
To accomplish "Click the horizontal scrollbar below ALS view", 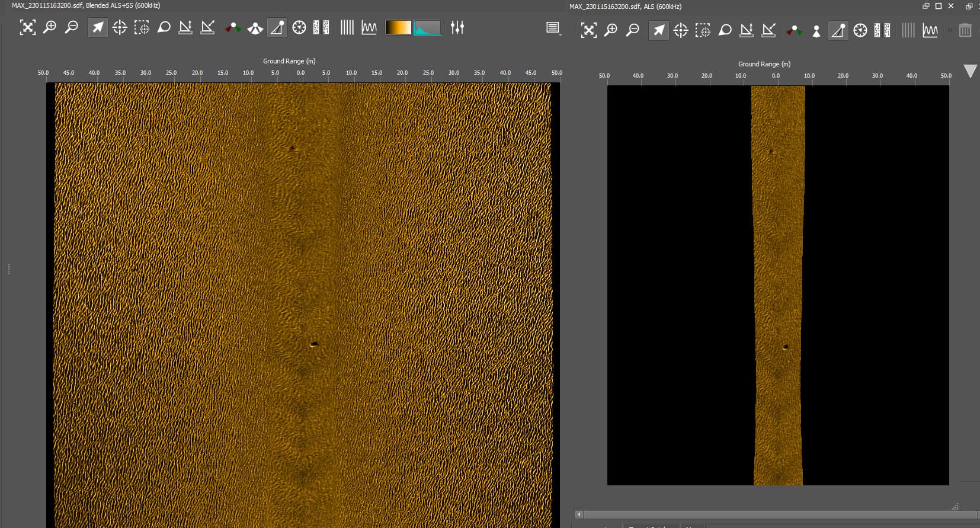I will coord(776,514).
